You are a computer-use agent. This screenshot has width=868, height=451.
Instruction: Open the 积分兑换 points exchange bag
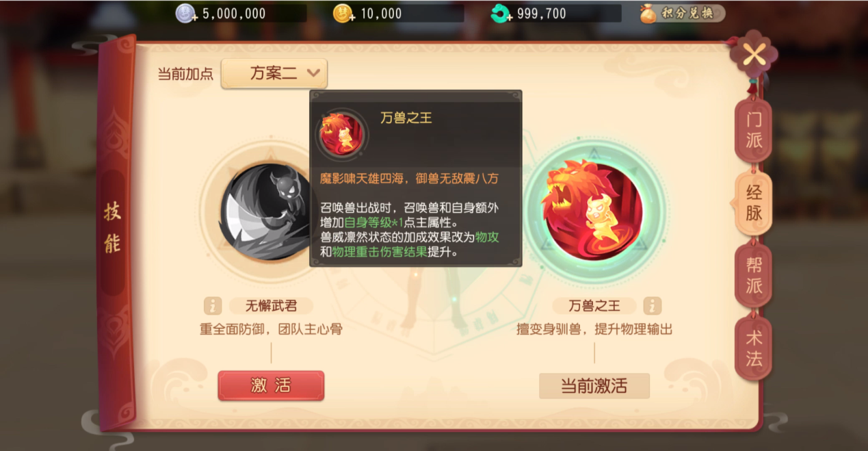click(681, 14)
